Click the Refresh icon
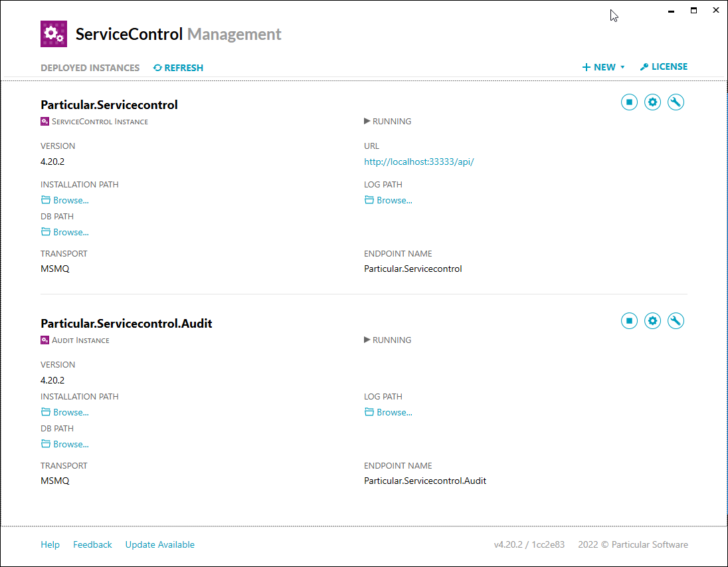Image resolution: width=728 pixels, height=567 pixels. pyautogui.click(x=177, y=67)
